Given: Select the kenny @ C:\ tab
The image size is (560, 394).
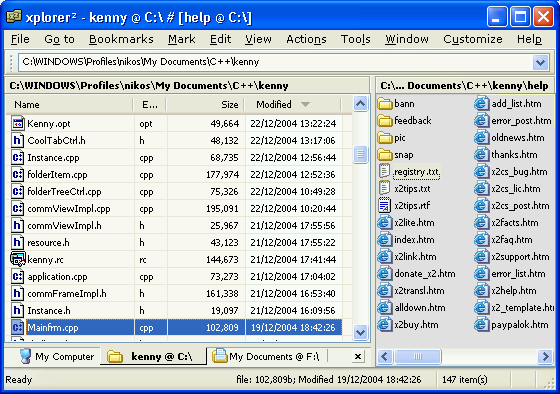Looking at the screenshot, I should point(153,356).
